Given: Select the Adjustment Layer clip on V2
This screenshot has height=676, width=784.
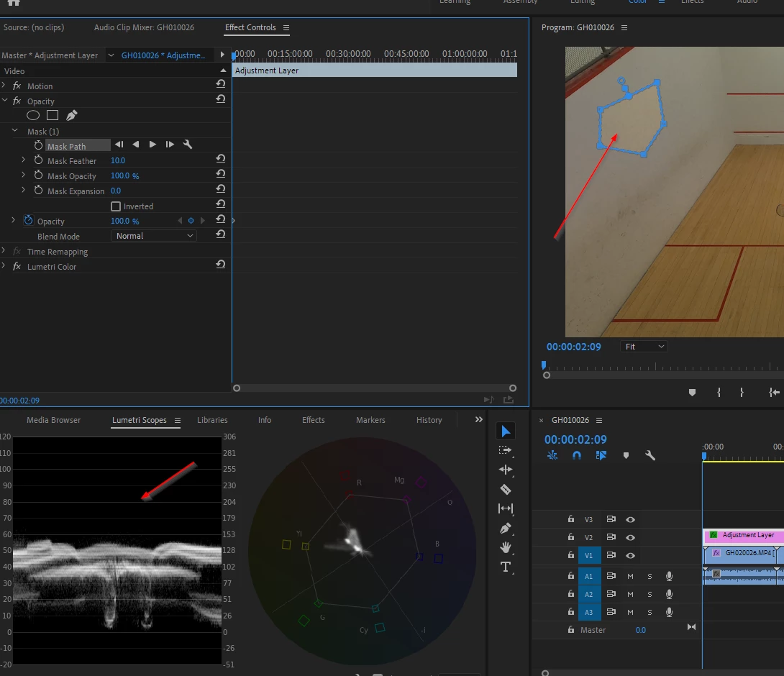Looking at the screenshot, I should tap(743, 536).
